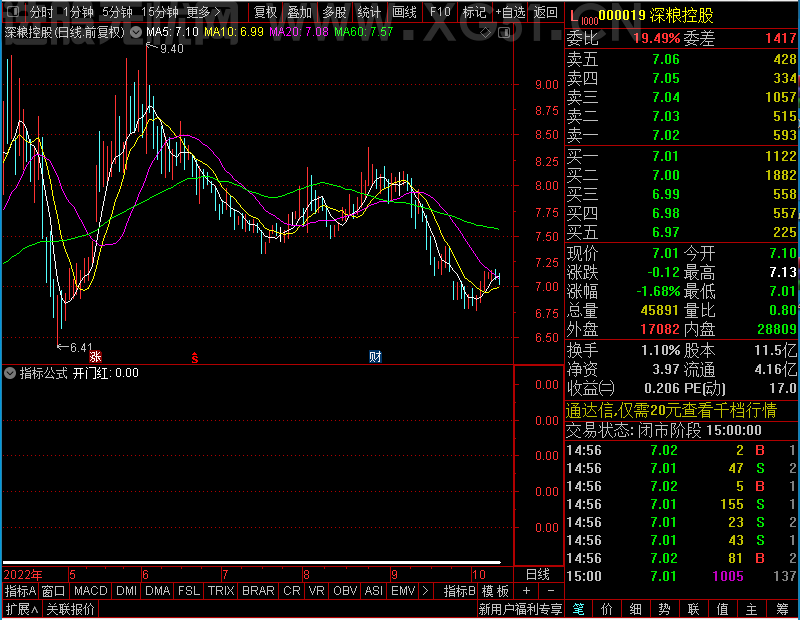
Task: Select the DMA indicator
Action: 158,591
